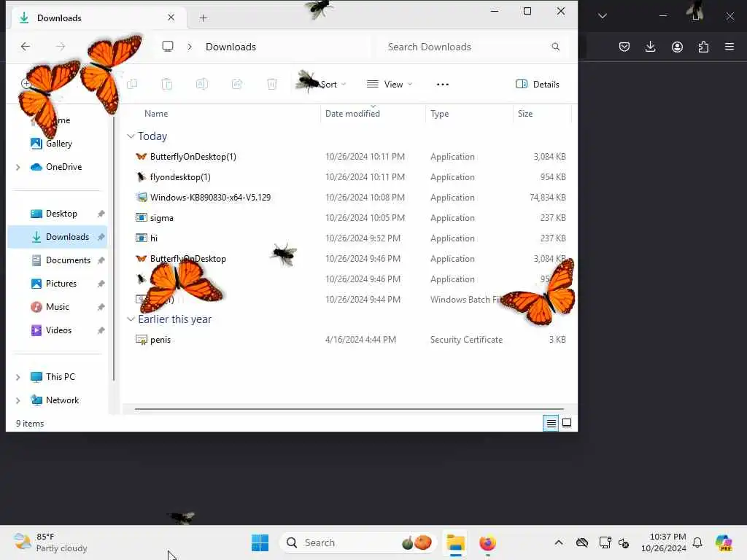Open Videos in the sidebar
Image resolution: width=747 pixels, height=560 pixels.
coord(58,330)
